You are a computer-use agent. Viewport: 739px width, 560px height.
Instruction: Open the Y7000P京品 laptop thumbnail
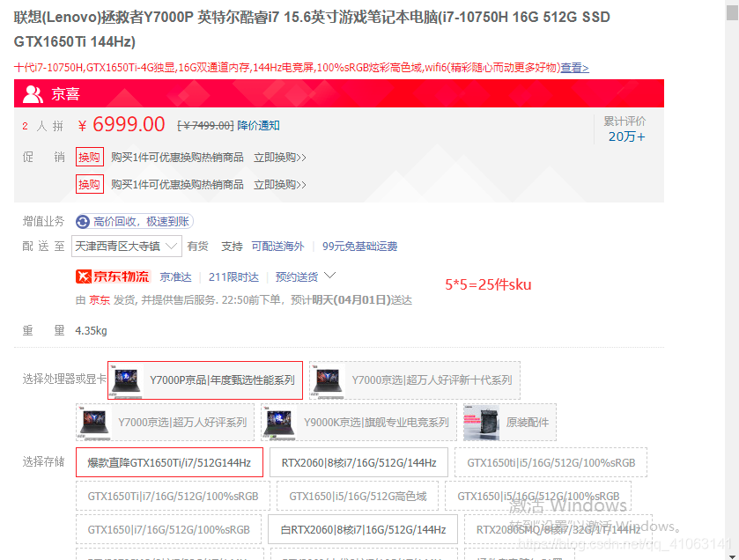click(x=126, y=380)
